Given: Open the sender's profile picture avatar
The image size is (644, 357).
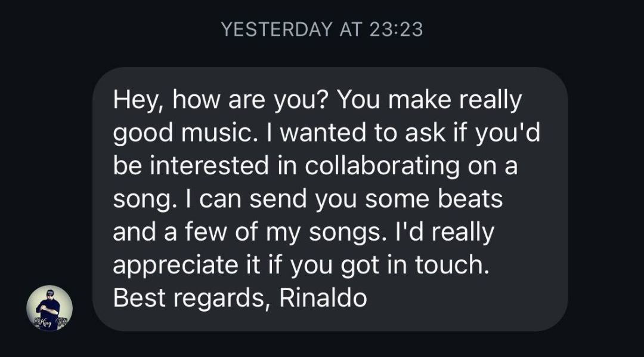Looking at the screenshot, I should (49, 308).
